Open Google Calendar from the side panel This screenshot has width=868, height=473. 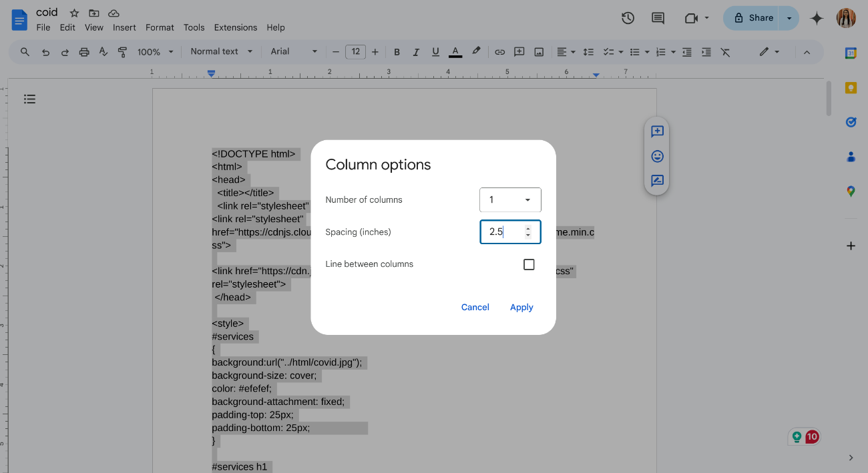click(851, 53)
